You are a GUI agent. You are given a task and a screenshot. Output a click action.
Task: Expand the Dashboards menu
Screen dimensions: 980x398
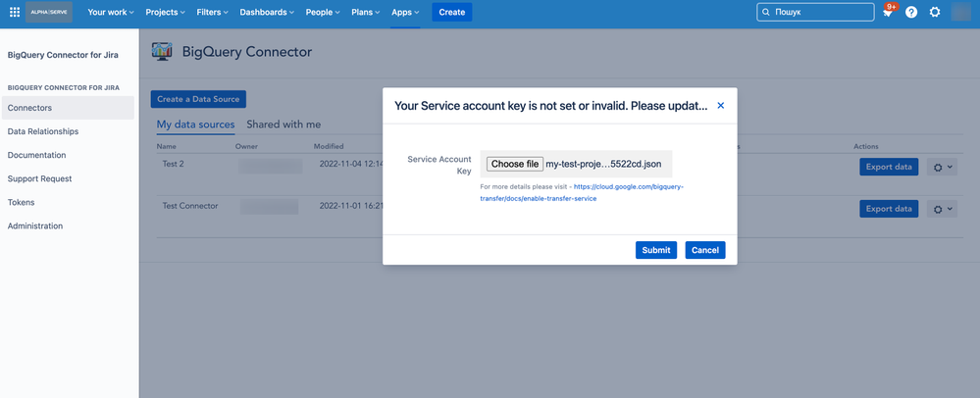(268, 12)
